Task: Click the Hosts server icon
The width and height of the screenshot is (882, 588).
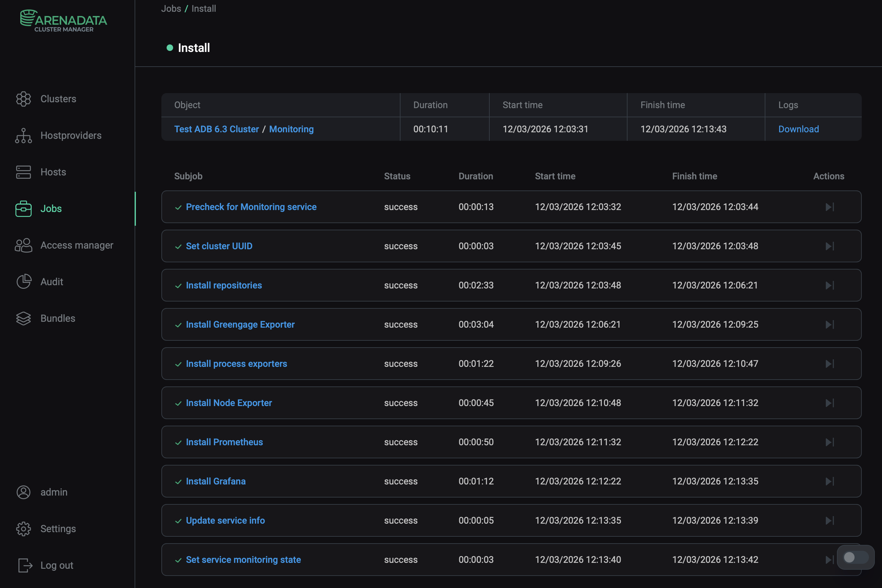Action: 23,172
